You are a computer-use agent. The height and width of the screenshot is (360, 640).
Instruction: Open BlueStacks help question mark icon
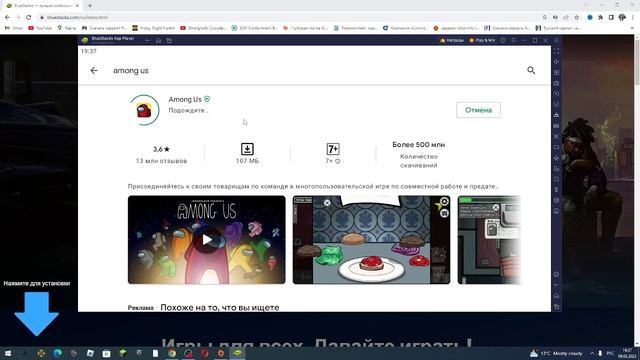(x=503, y=40)
